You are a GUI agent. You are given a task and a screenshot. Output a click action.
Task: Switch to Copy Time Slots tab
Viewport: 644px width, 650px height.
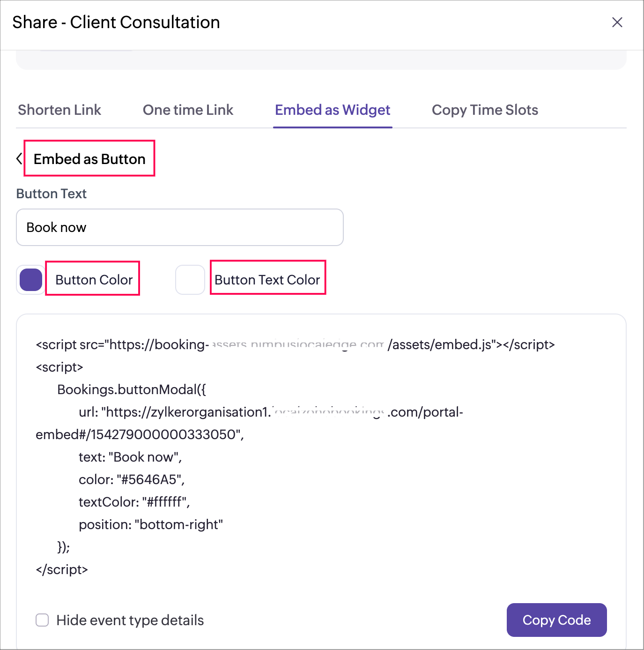point(485,110)
